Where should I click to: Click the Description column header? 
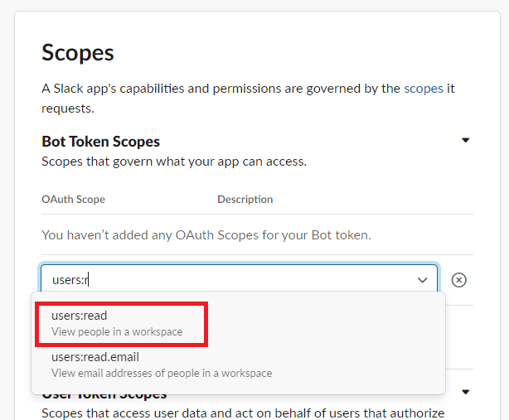245,199
